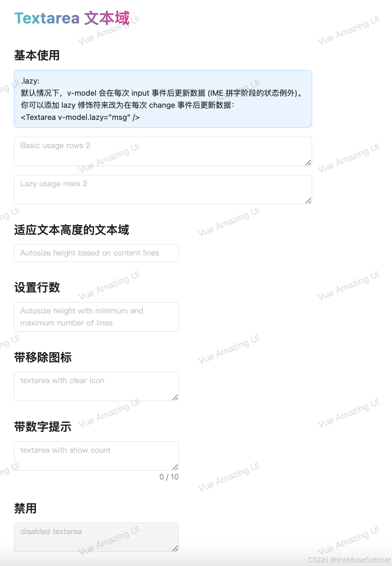Grab the resize handle of Lazy usage textarea

point(308,201)
